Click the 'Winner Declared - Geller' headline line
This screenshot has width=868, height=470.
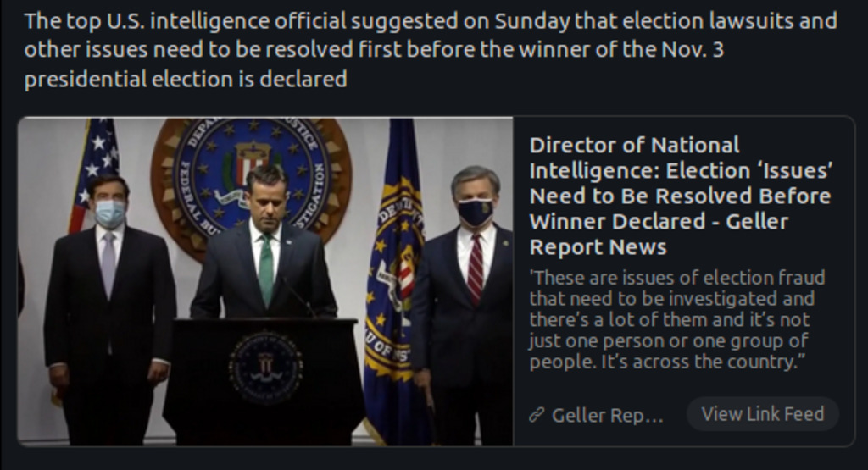(659, 222)
